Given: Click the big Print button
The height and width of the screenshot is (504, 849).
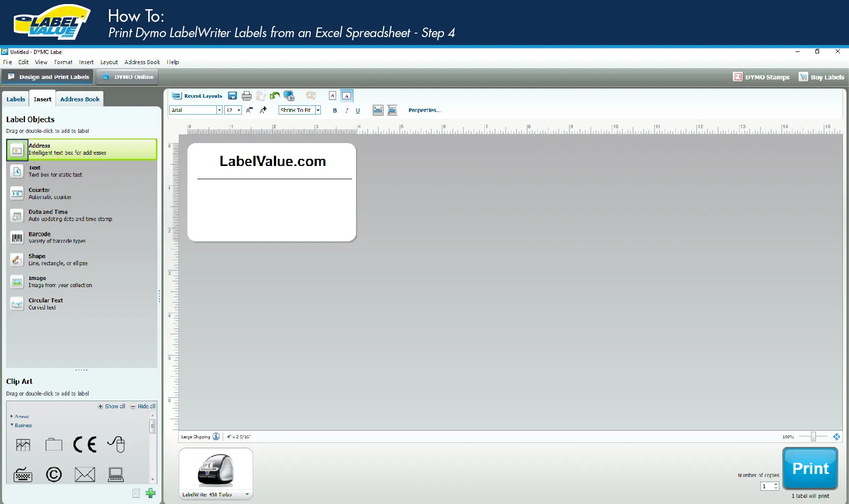Looking at the screenshot, I should (x=810, y=468).
